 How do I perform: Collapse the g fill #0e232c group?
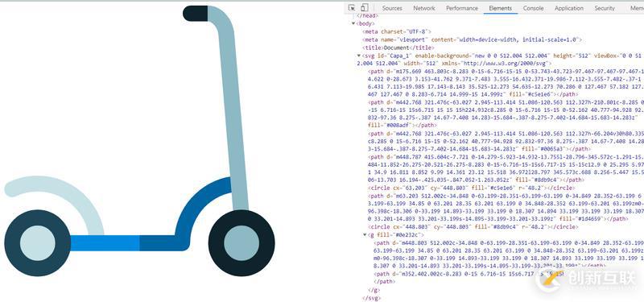tap(365, 235)
